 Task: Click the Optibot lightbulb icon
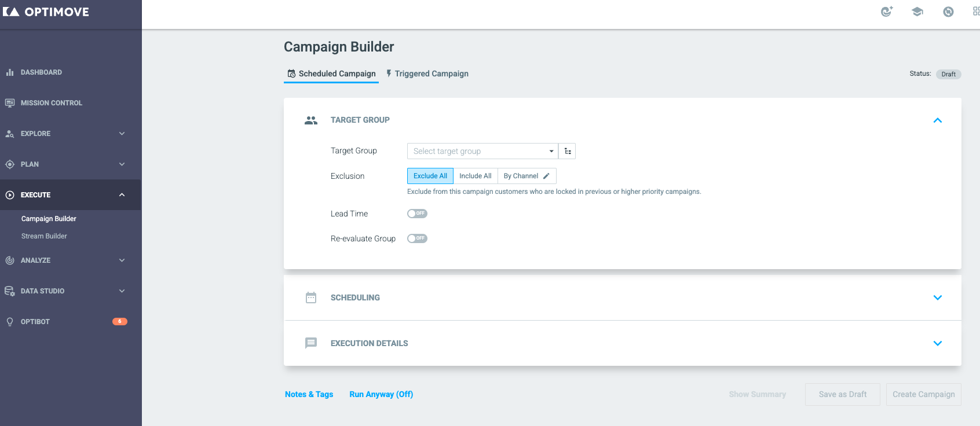(10, 322)
